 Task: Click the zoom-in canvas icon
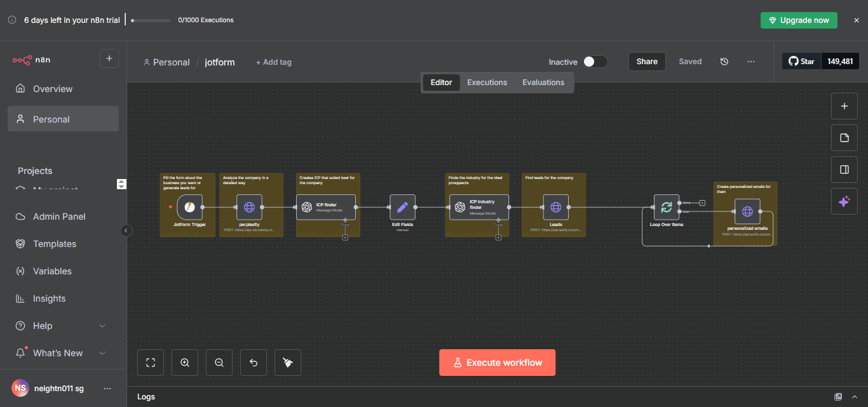point(184,362)
